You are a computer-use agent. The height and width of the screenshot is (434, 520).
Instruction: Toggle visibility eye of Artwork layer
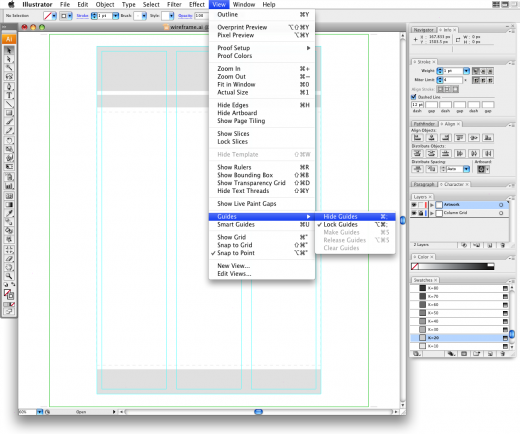point(414,205)
